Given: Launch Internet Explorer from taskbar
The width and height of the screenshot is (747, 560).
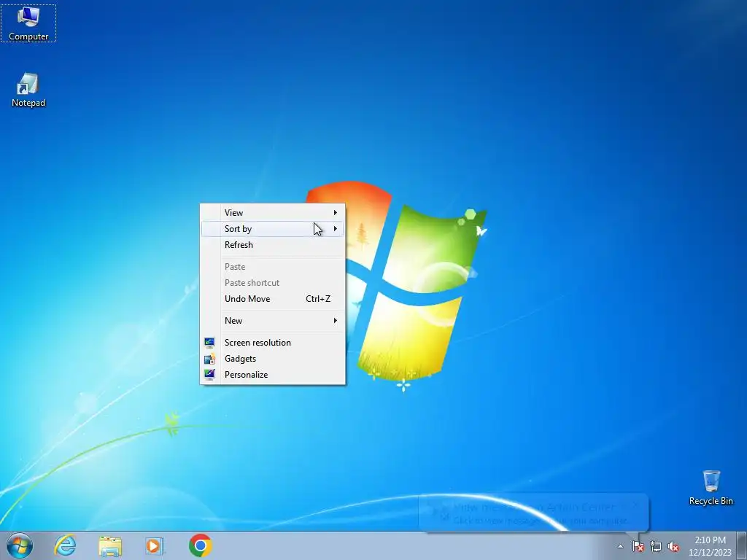Looking at the screenshot, I should coord(65,545).
